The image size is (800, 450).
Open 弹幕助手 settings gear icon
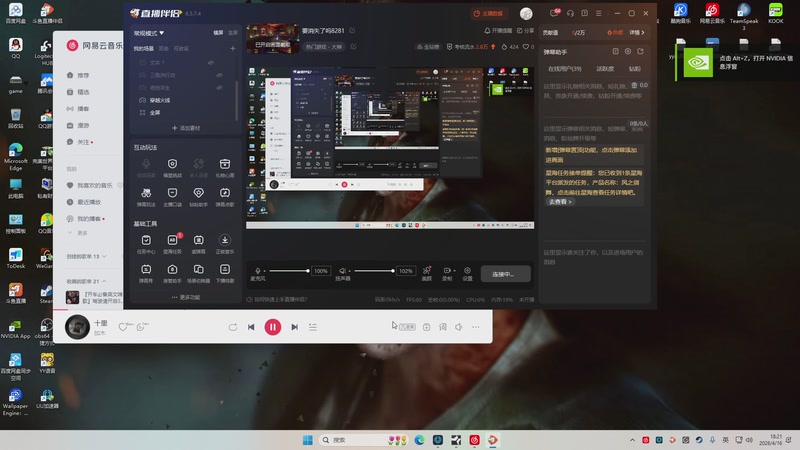pos(628,52)
